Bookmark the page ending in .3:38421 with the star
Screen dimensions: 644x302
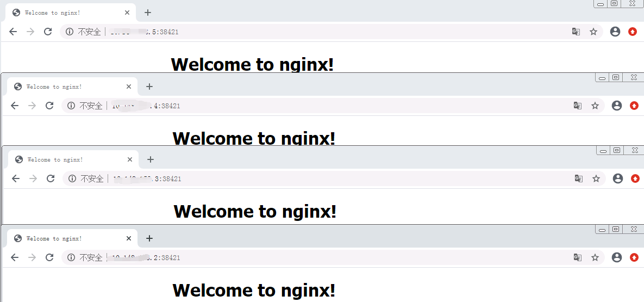point(596,178)
